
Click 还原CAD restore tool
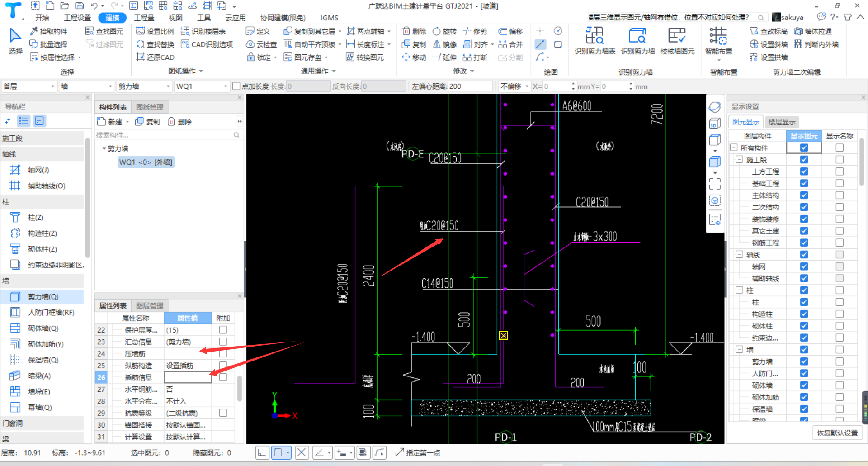pos(155,57)
